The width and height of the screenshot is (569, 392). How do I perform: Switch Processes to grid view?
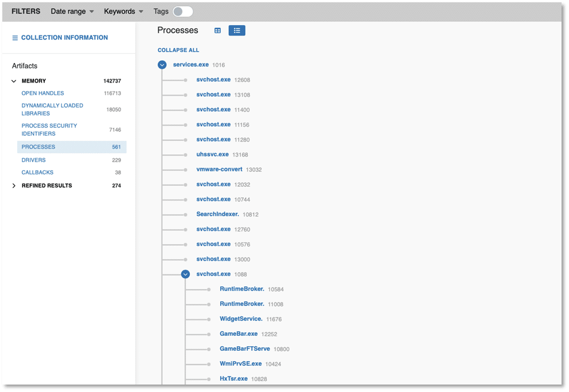pyautogui.click(x=218, y=31)
